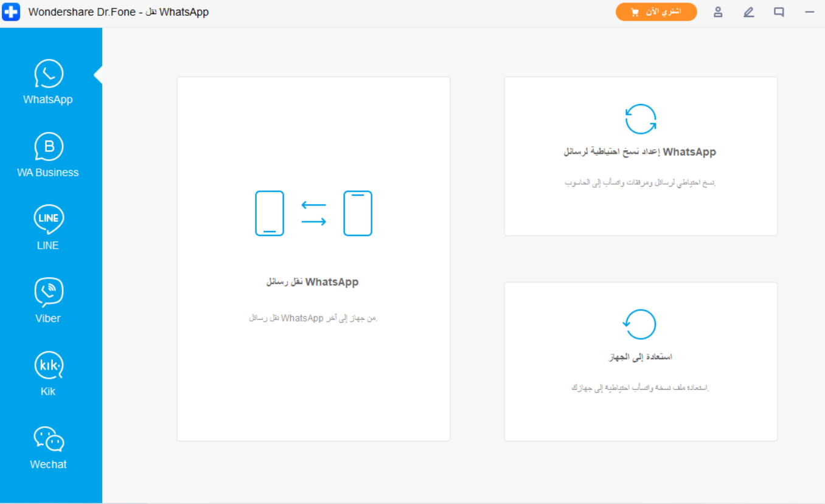
Task: Select the Wechat sidebar icon
Action: point(49,438)
